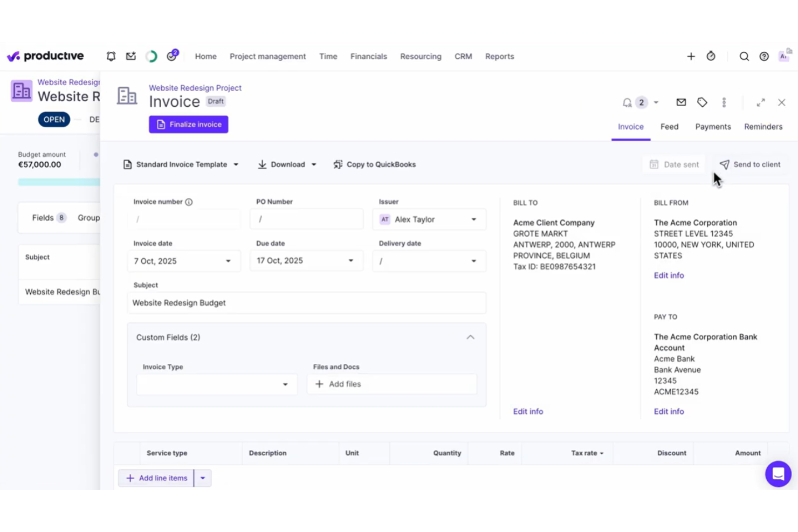Open the Time menu
The image size is (798, 532).
(x=328, y=56)
